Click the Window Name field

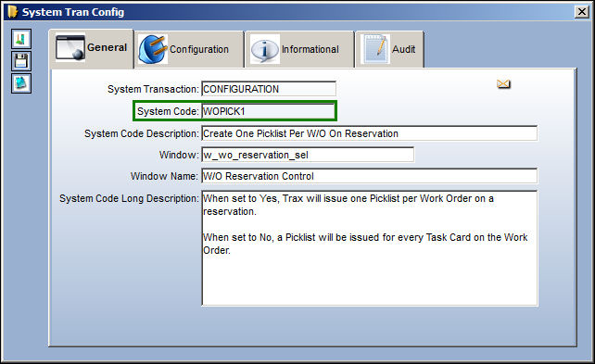click(x=369, y=176)
